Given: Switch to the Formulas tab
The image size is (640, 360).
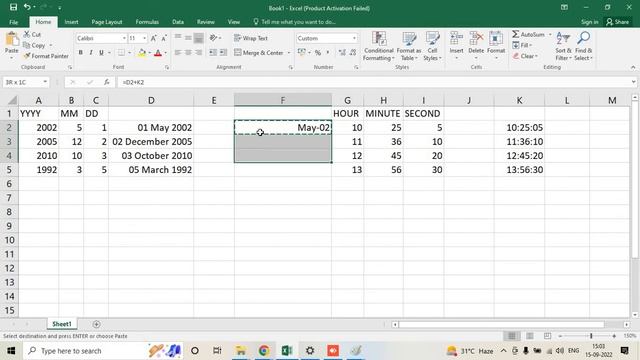Looking at the screenshot, I should [147, 22].
